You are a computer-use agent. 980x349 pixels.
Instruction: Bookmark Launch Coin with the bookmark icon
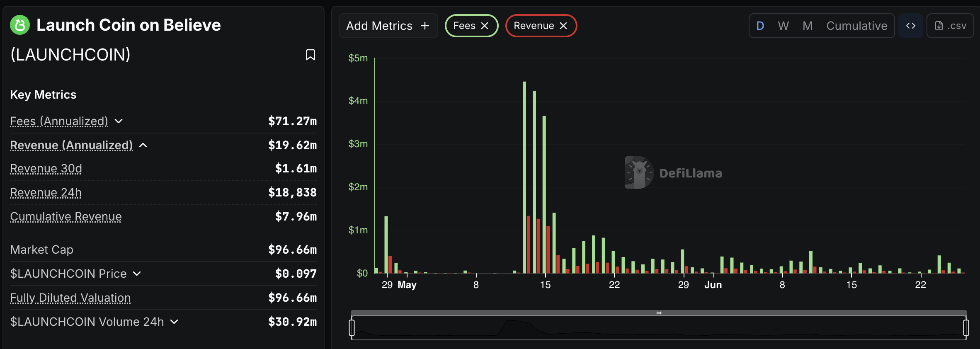[310, 55]
